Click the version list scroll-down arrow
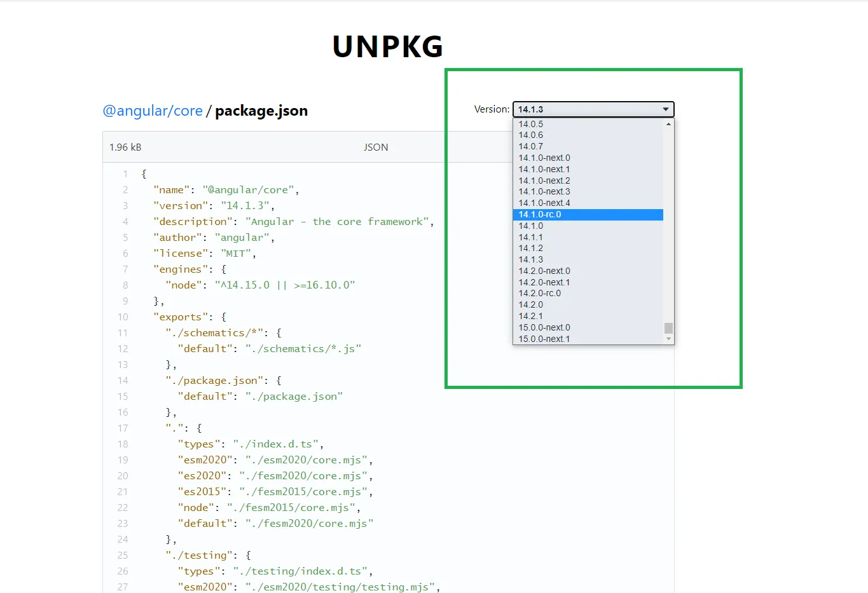Image resolution: width=868 pixels, height=593 pixels. (668, 339)
